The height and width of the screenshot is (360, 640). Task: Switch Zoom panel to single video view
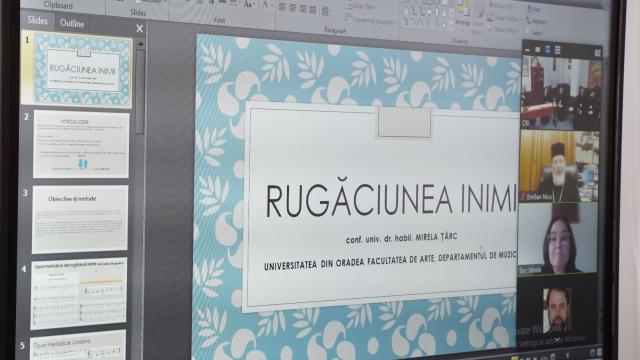pyautogui.click(x=538, y=50)
